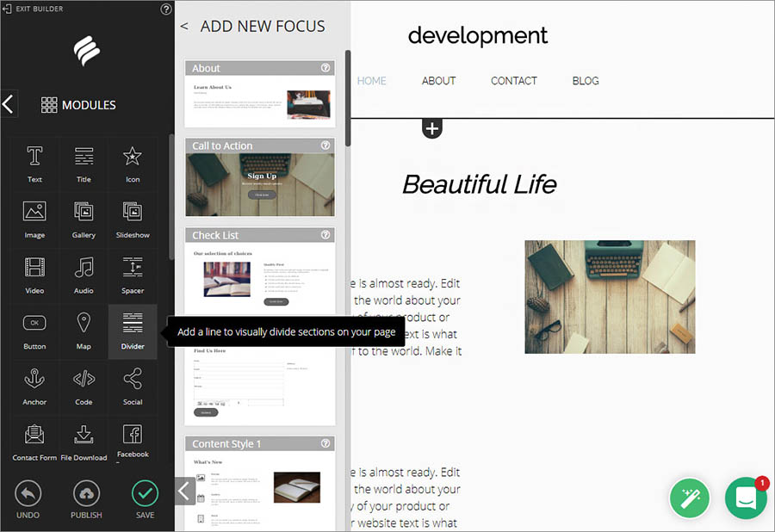The width and height of the screenshot is (775, 532).
Task: Open the ABOUT page in site menu
Action: coord(438,81)
